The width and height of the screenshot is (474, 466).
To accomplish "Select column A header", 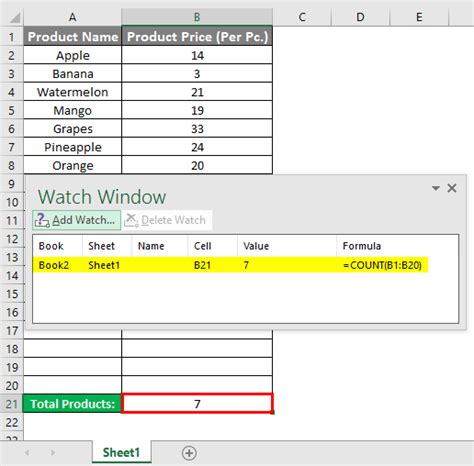I will [72, 17].
